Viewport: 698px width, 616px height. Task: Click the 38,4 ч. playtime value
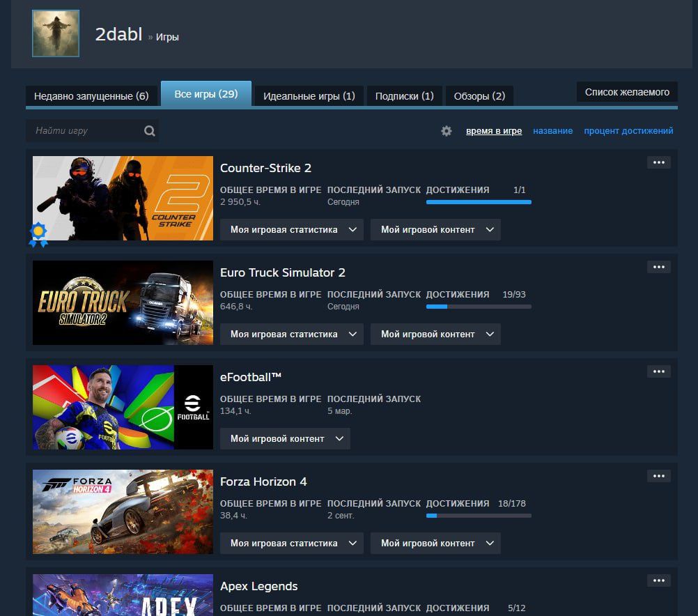[233, 516]
